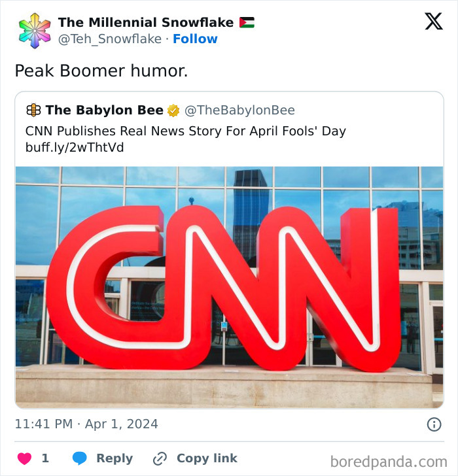Image resolution: width=458 pixels, height=476 pixels.
Task: Click the gold verified badge
Action: (173, 110)
